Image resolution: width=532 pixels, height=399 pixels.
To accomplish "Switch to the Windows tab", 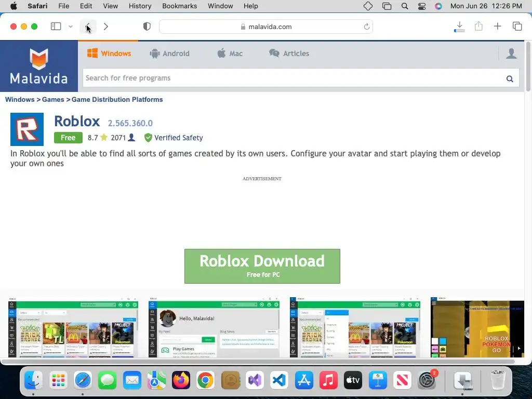I will tap(109, 54).
